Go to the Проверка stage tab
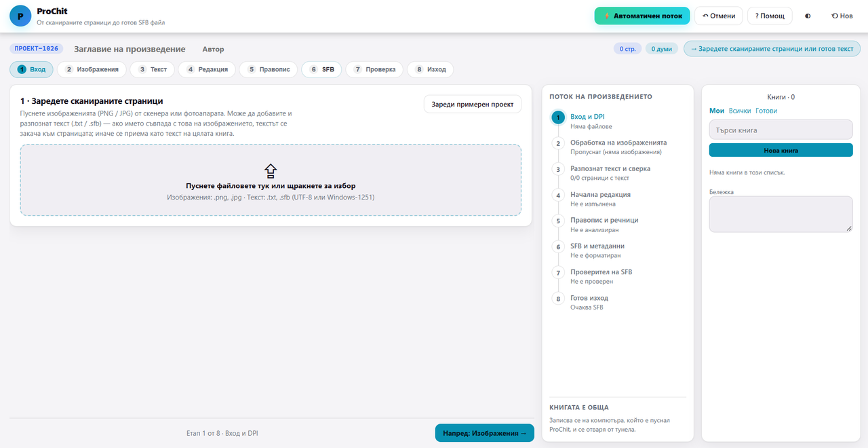Screen dimensions: 868x448 [375, 69]
